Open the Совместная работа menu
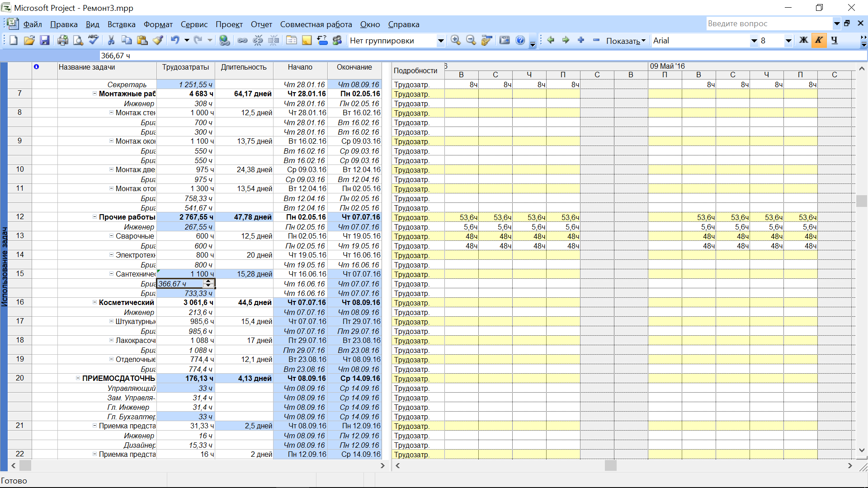The width and height of the screenshot is (868, 488). pos(316,24)
